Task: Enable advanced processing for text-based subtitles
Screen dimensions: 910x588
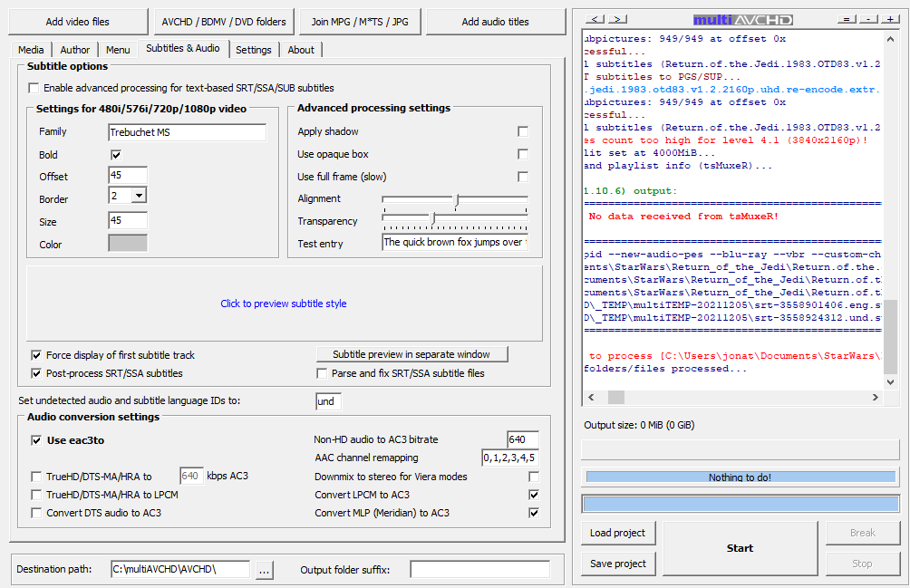Action: pos(34,88)
